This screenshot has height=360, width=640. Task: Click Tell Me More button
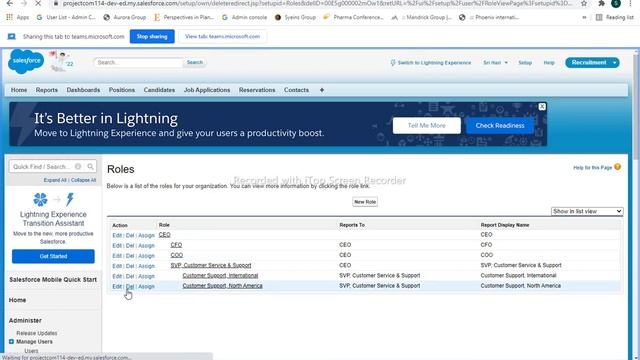pos(427,125)
